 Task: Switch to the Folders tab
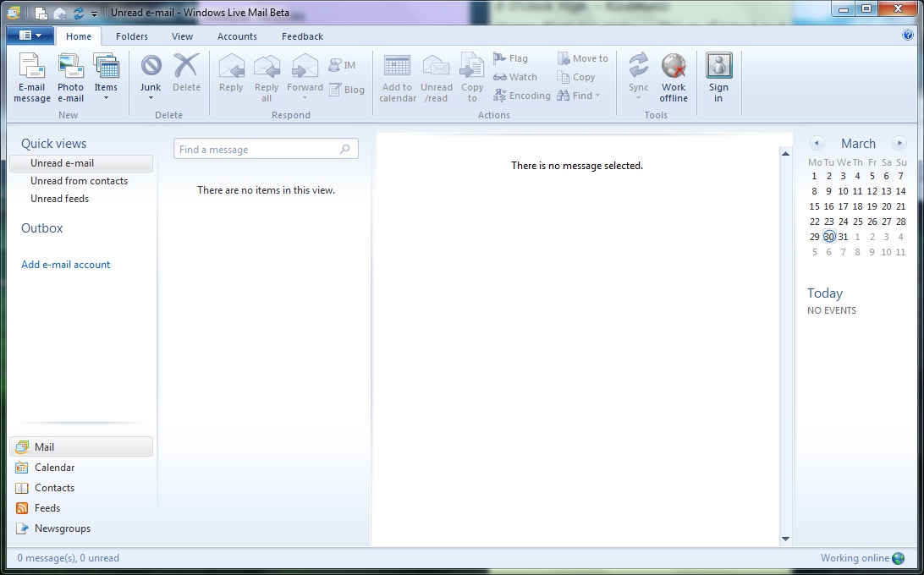pos(132,36)
